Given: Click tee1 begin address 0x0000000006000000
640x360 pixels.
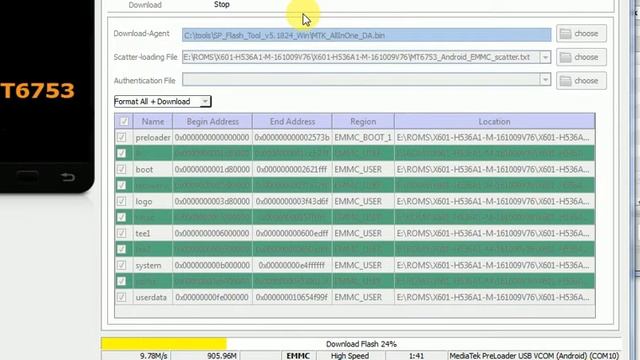Looking at the screenshot, I should point(212,233).
